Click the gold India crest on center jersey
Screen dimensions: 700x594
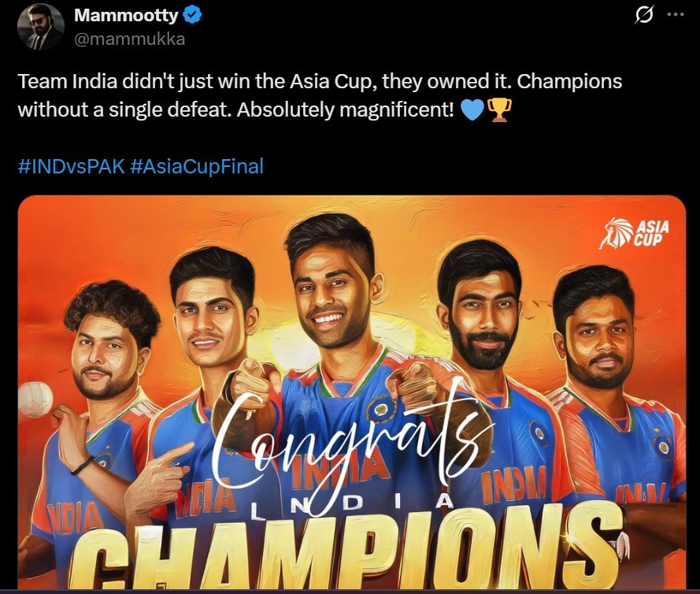(382, 408)
